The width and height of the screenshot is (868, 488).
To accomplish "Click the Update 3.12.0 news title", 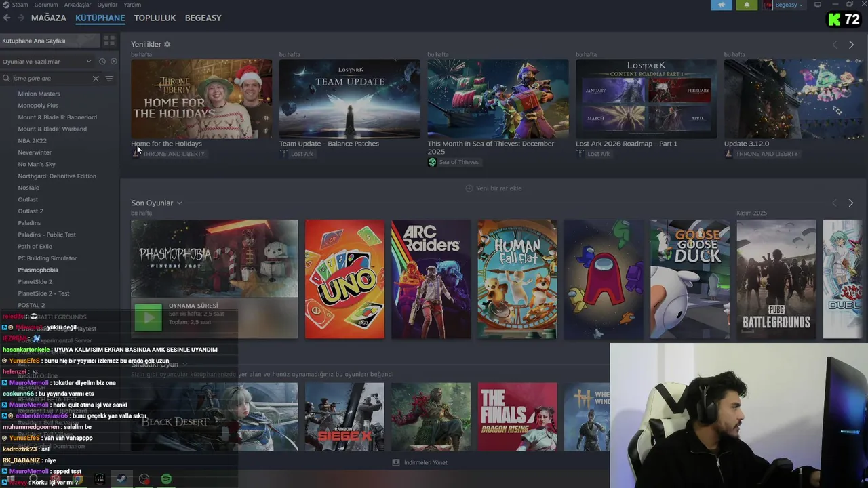I will click(x=746, y=144).
